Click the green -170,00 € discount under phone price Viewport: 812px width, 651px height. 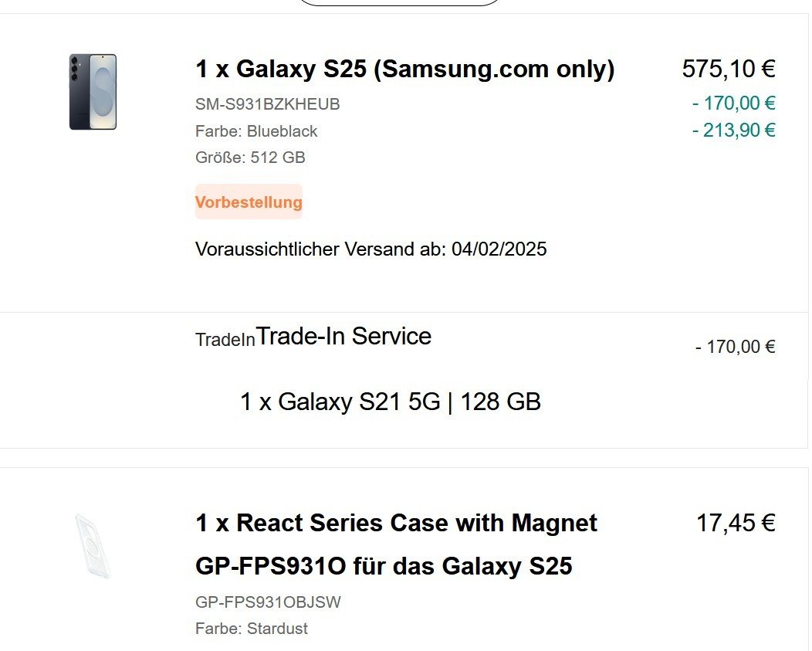pos(733,103)
